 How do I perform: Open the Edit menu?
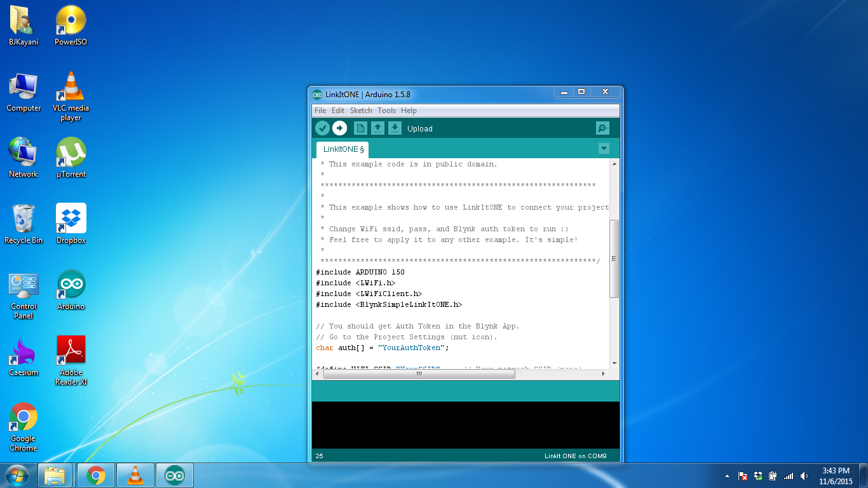338,111
